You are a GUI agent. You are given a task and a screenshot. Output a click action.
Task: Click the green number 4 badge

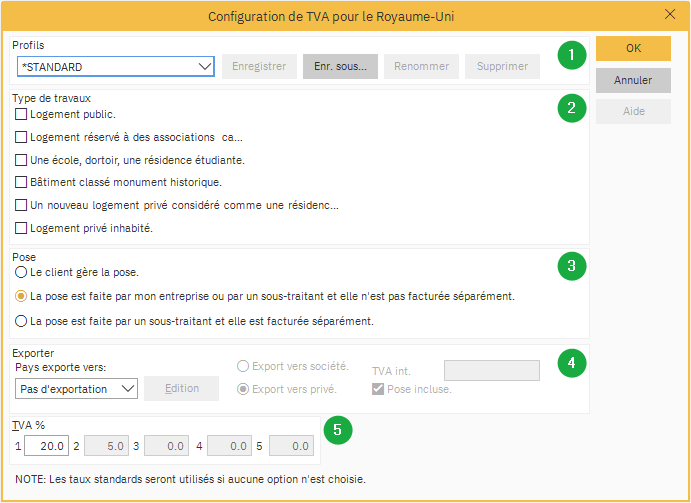point(571,364)
